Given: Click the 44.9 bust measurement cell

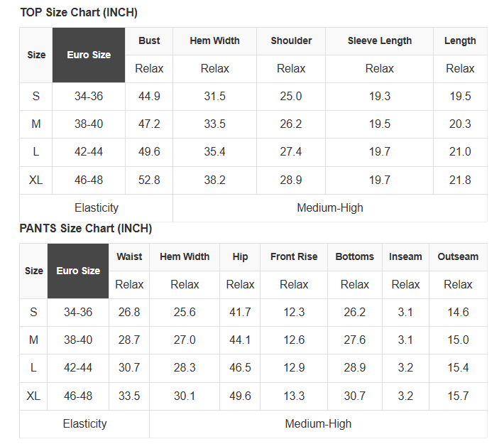Looking at the screenshot, I should [x=149, y=96].
